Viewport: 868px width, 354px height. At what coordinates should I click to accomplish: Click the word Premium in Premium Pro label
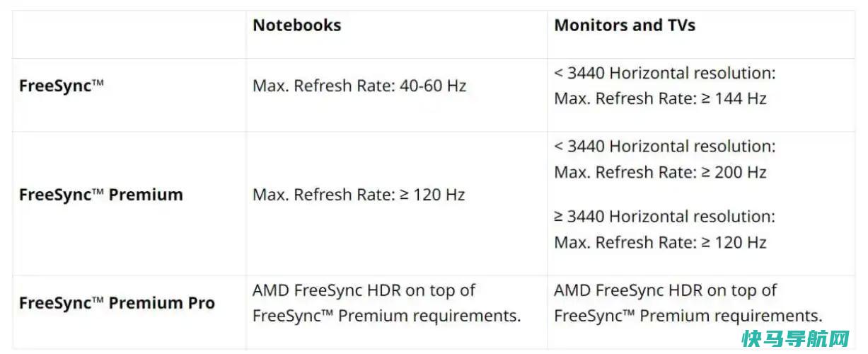click(x=146, y=303)
